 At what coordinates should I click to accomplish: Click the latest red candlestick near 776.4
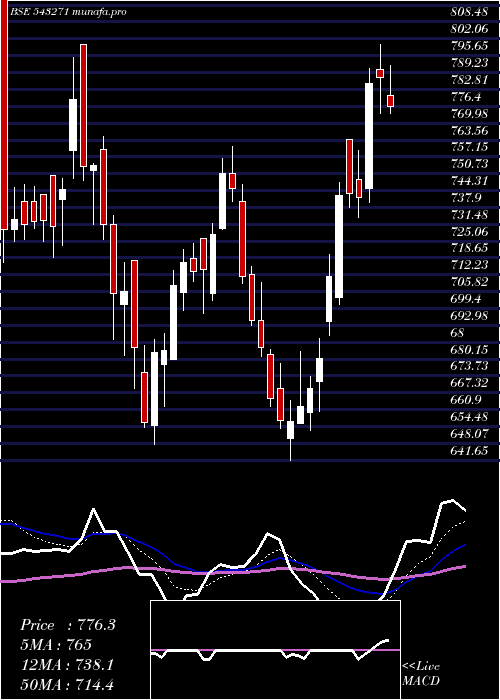coord(391,101)
